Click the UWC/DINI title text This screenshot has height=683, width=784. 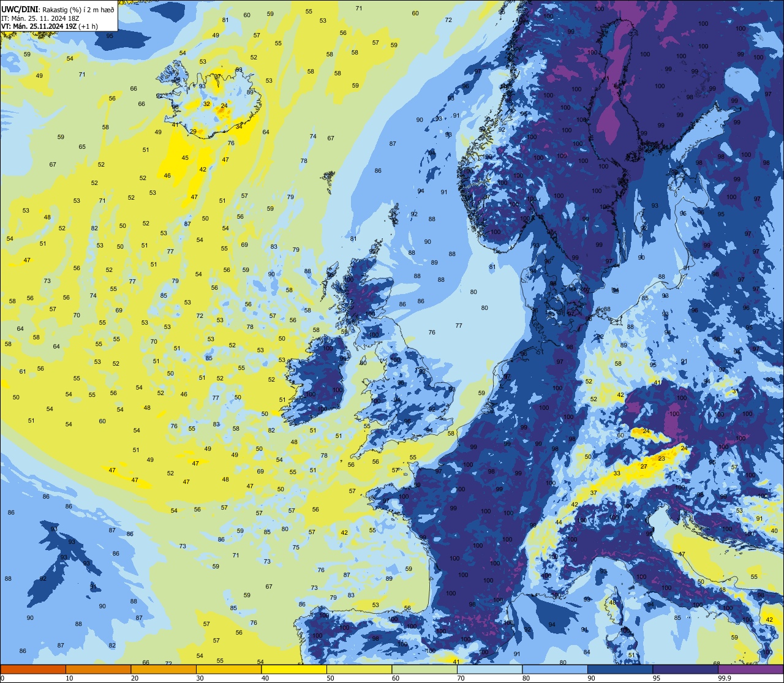(x=20, y=9)
